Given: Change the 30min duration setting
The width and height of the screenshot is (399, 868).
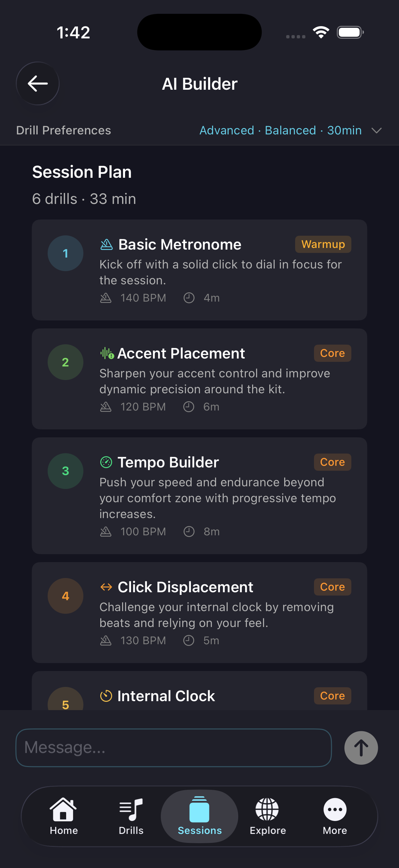Looking at the screenshot, I should (344, 131).
